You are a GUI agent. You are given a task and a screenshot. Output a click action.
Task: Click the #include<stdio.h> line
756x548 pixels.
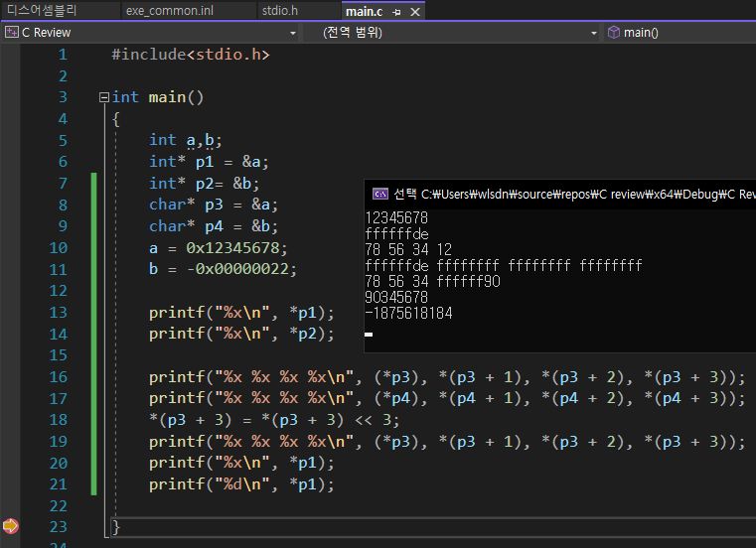[191, 55]
